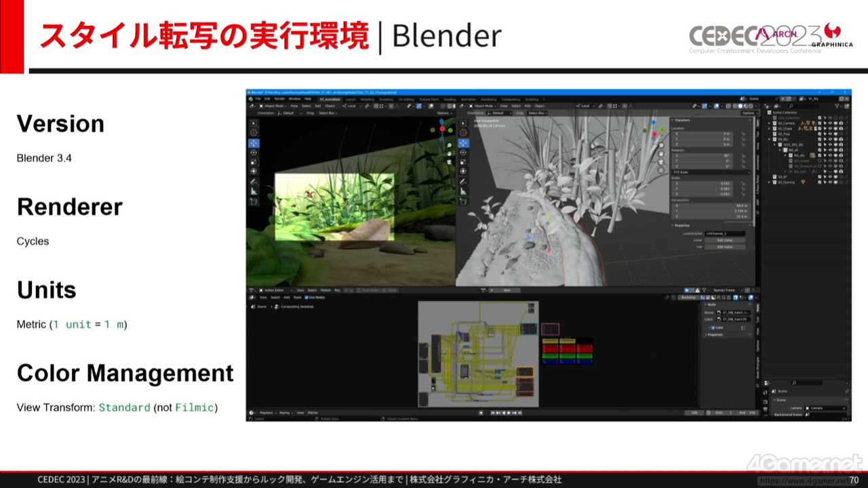Switch to rendered viewport shading
This screenshot has width=868, height=488.
(751, 106)
